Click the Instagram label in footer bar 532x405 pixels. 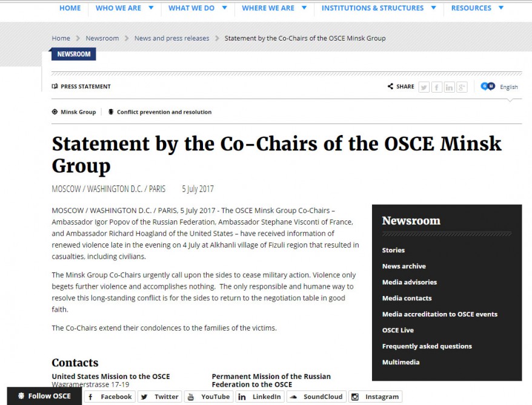[x=382, y=397]
